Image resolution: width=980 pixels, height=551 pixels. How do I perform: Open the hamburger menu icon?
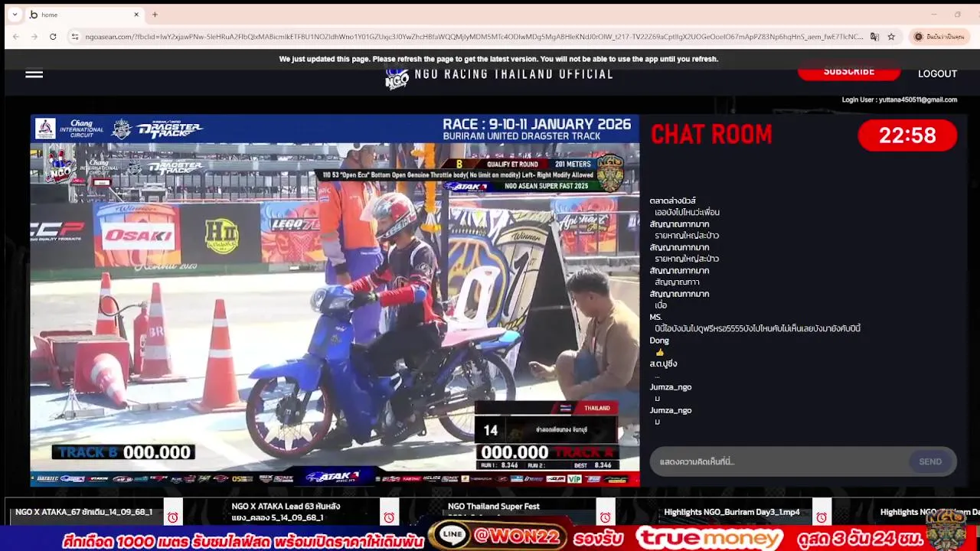click(34, 74)
